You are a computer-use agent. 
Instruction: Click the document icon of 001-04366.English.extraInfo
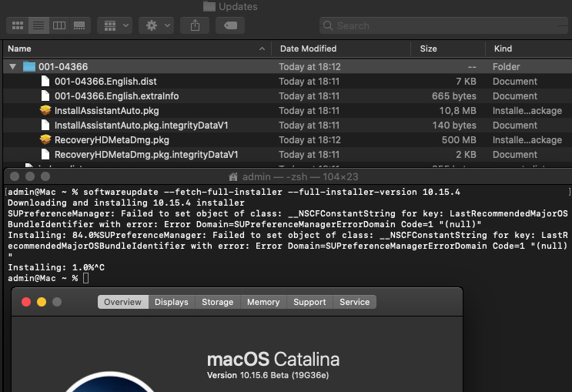tap(45, 95)
